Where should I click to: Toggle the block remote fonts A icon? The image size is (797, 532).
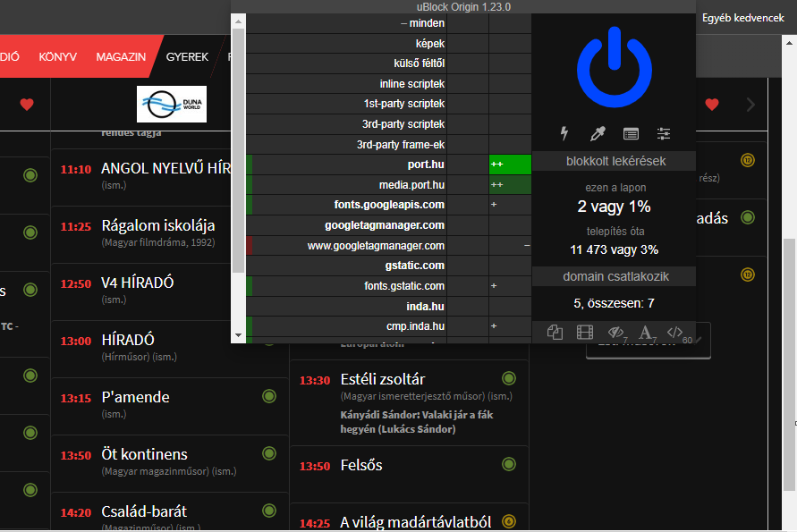(646, 333)
